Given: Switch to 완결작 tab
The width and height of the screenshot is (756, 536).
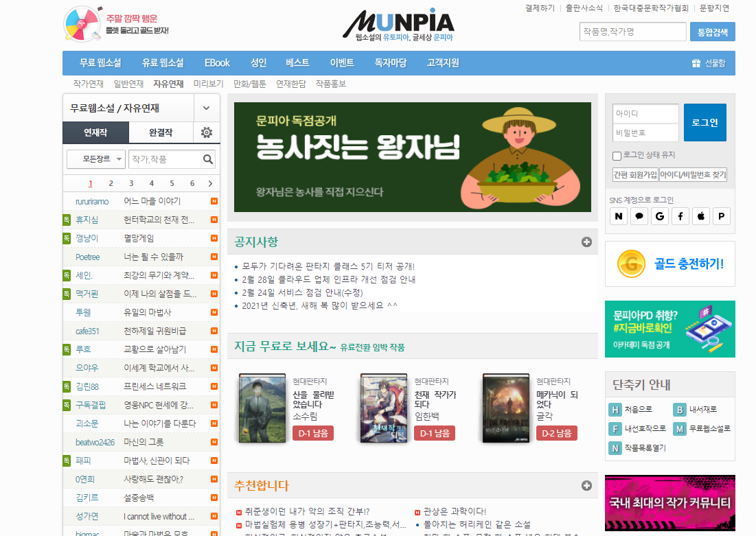Looking at the screenshot, I should coord(161,132).
